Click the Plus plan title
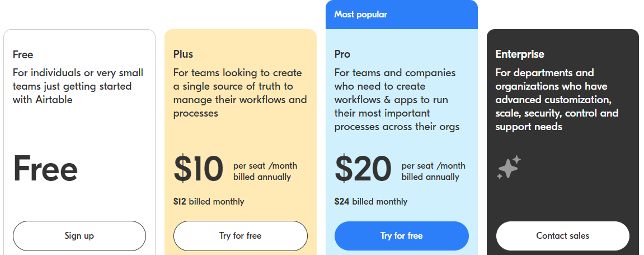The image size is (644, 255). 183,54
